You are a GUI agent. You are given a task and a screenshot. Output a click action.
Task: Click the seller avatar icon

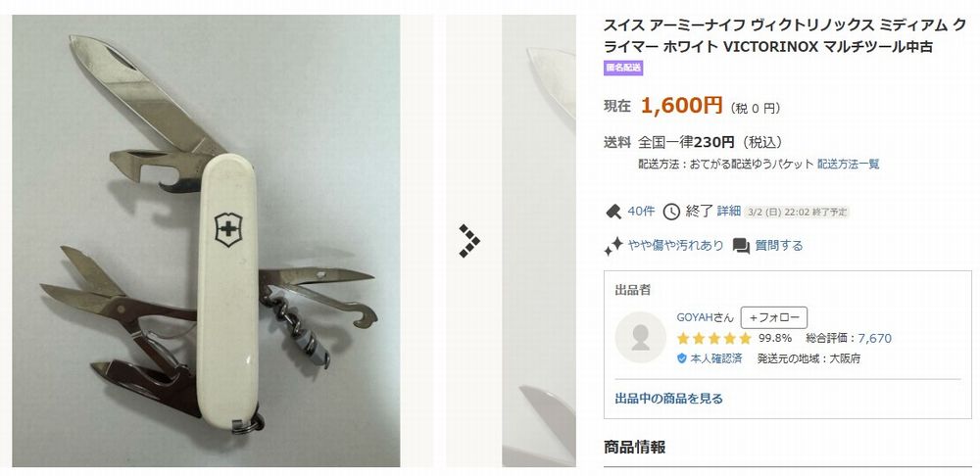click(x=640, y=337)
